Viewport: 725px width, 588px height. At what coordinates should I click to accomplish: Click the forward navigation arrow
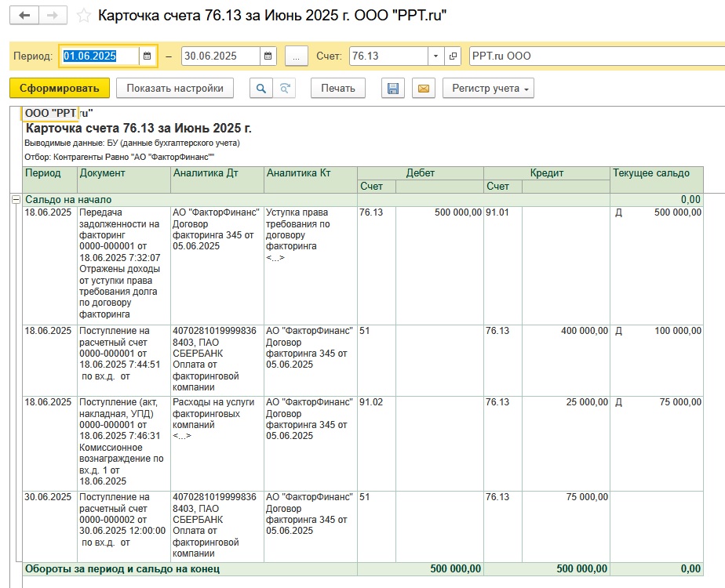coord(53,16)
